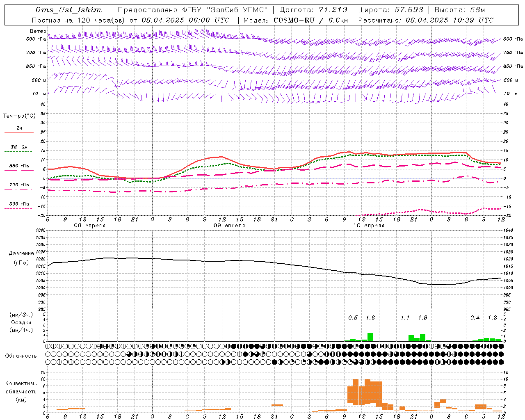Click the Конвективн. облачность (км) label

pyautogui.click(x=21, y=391)
